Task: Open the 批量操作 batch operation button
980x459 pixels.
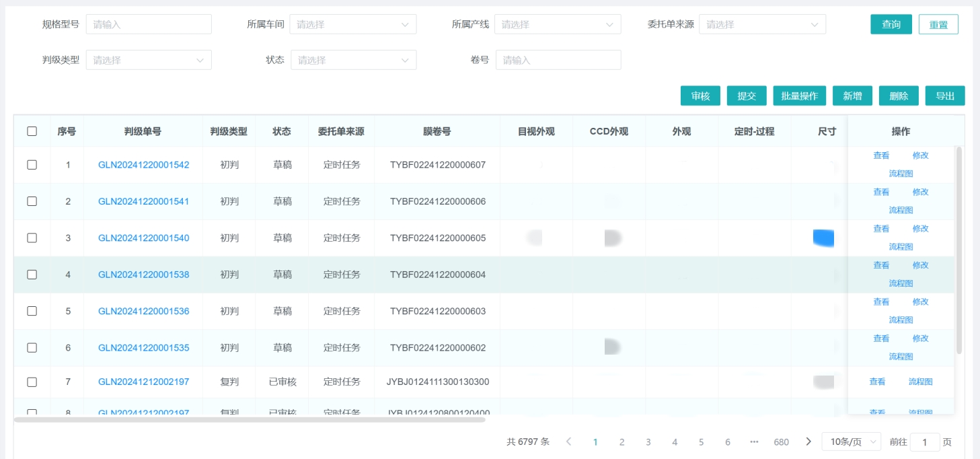Action: click(x=799, y=96)
